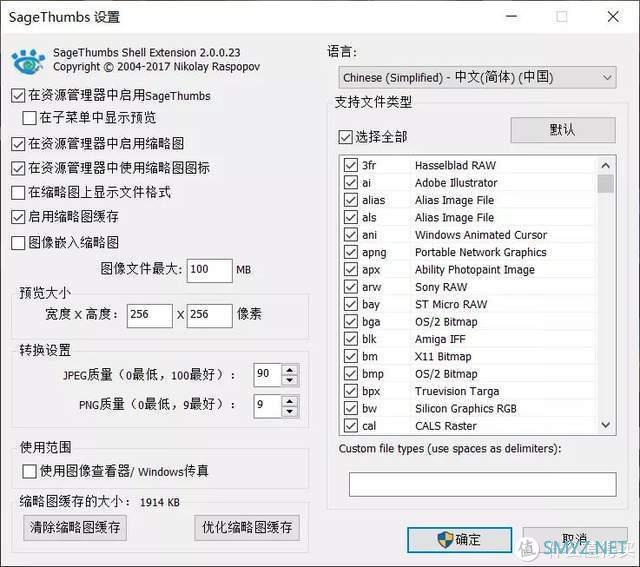Enable 使用图像查看器/Windows传真 checkbox

[x=29, y=471]
